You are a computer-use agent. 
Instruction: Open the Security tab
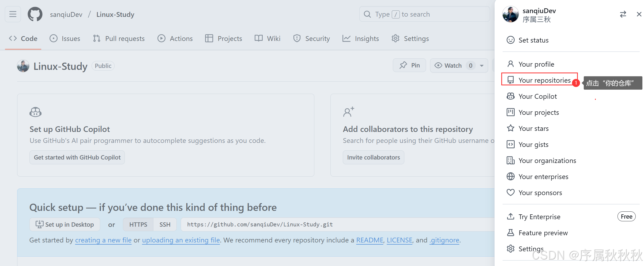click(311, 39)
